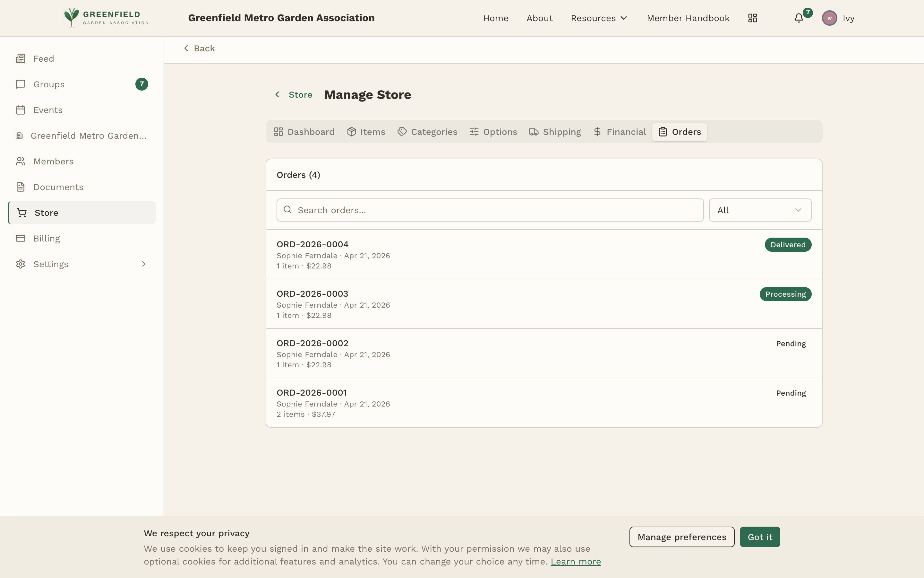Image resolution: width=924 pixels, height=578 pixels.
Task: Click the tag icon on the Categories tab
Action: 402,132
